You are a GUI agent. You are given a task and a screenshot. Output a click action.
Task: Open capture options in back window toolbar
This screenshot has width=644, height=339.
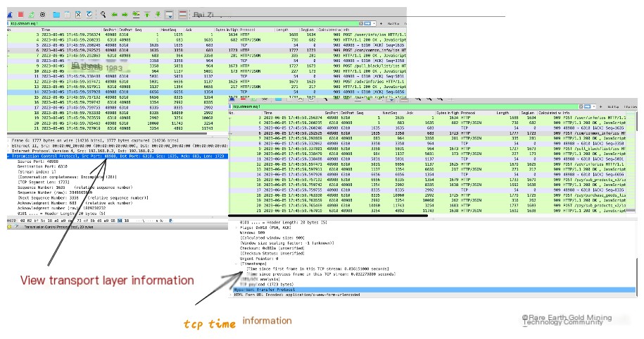tap(42, 14)
